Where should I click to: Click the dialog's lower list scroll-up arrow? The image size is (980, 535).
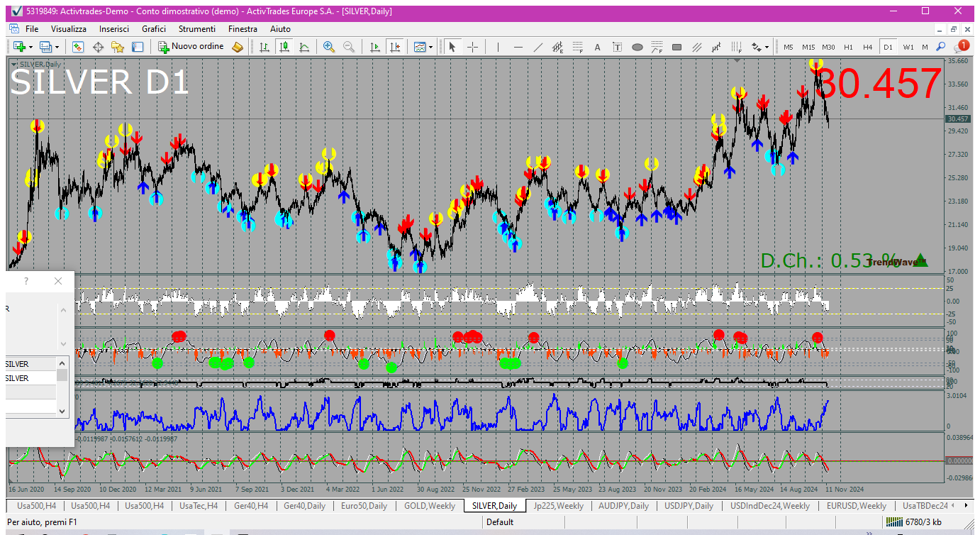(62, 363)
